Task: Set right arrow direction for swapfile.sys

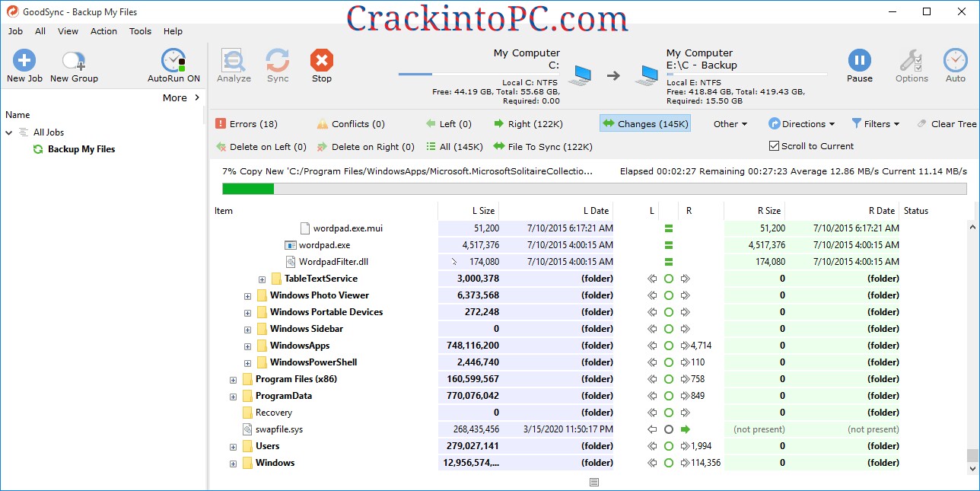Action: (685, 429)
